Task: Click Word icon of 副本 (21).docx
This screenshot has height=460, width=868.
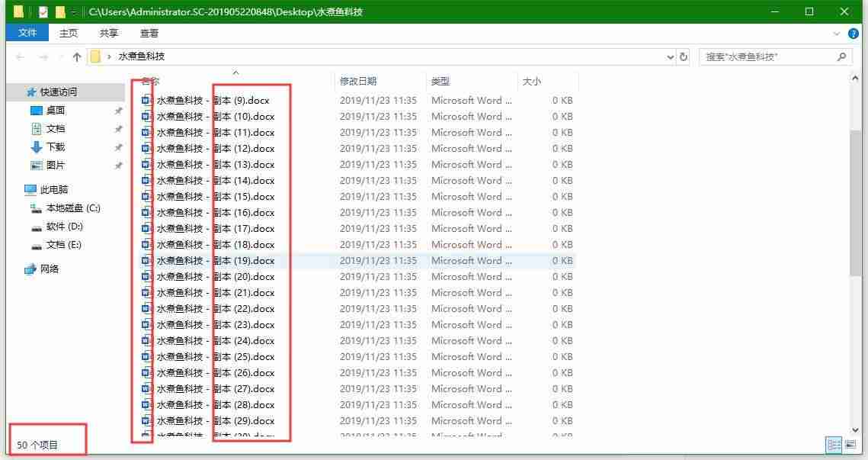Action: click(146, 293)
